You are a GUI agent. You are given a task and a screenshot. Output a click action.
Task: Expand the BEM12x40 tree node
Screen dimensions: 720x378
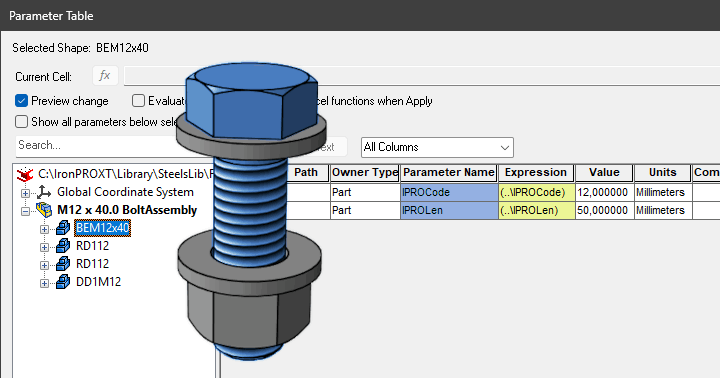(x=44, y=229)
